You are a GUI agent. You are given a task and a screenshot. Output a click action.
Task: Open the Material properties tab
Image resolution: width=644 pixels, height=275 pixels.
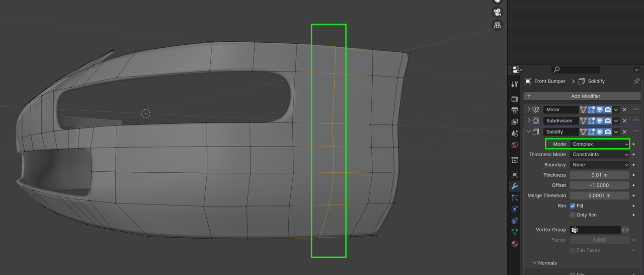pyautogui.click(x=514, y=244)
